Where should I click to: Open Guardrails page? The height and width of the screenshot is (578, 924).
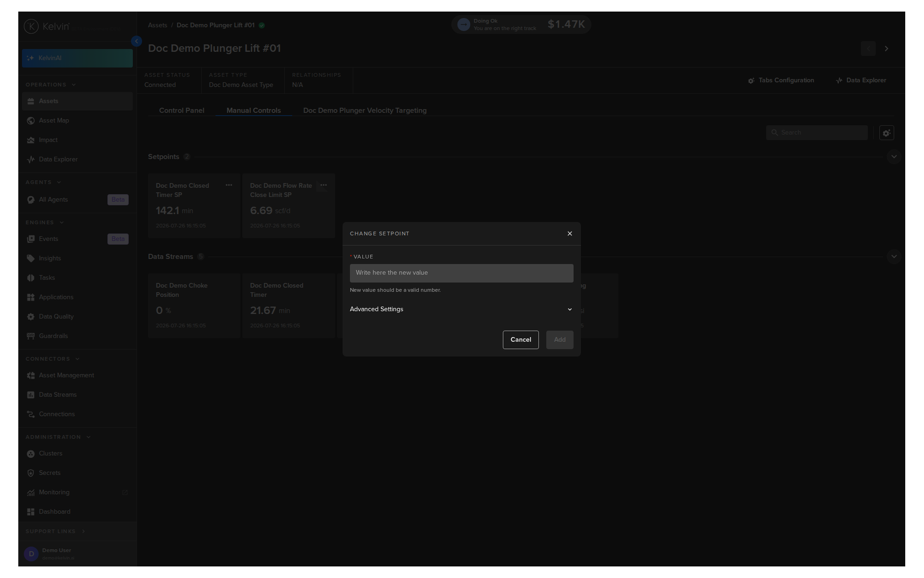[77, 336]
